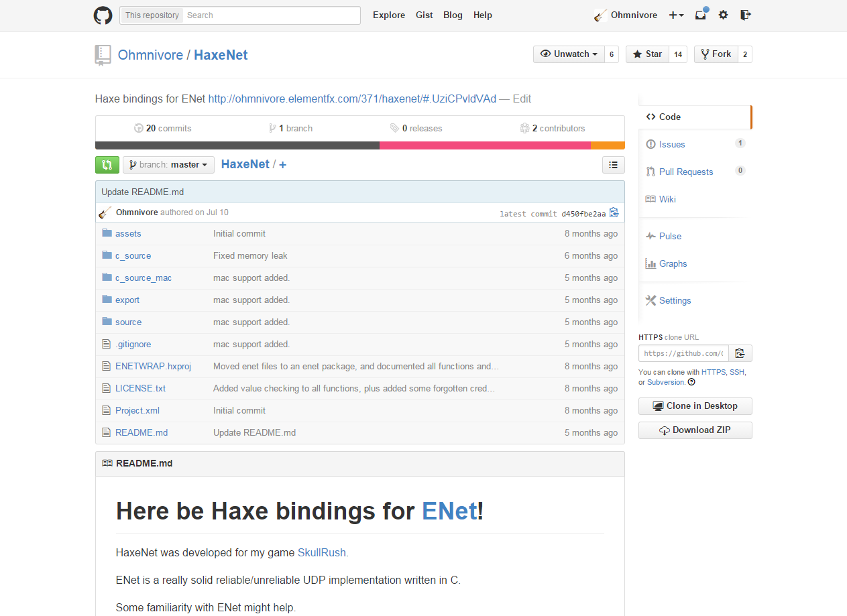The image size is (847, 616).
Task: Click the Clone in Desktop button
Action: click(695, 406)
